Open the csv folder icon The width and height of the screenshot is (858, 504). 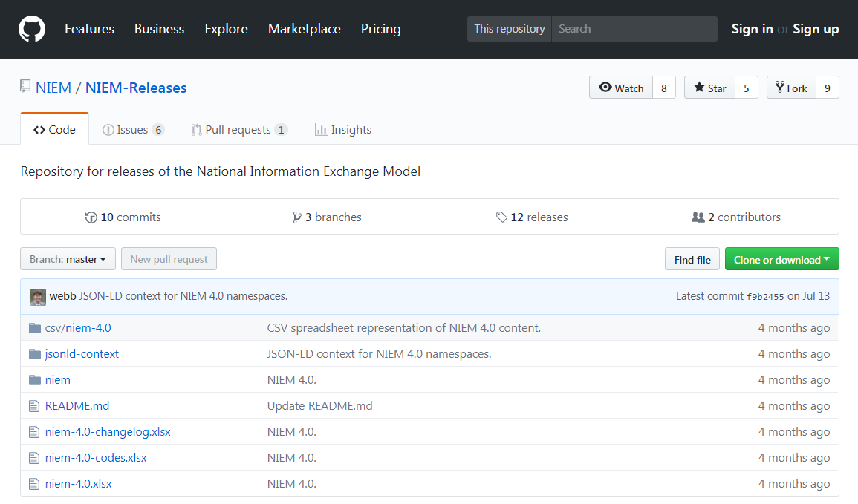(34, 328)
